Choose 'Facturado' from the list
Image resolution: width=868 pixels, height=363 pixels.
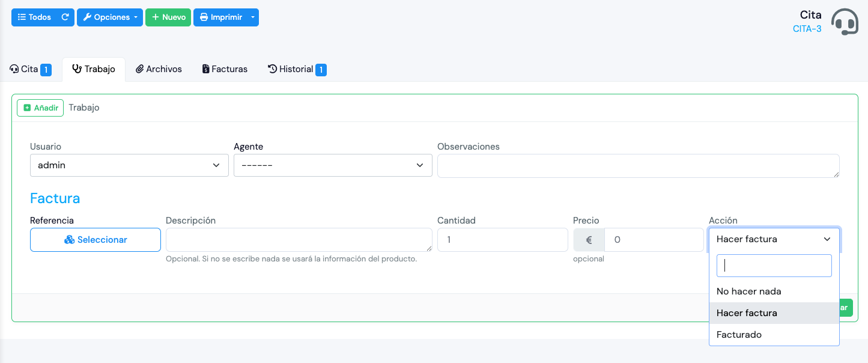(x=739, y=335)
